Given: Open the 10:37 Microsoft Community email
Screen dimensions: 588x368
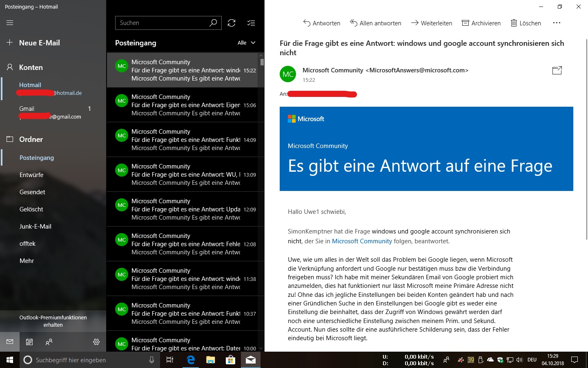Looking at the screenshot, I should click(x=183, y=313).
